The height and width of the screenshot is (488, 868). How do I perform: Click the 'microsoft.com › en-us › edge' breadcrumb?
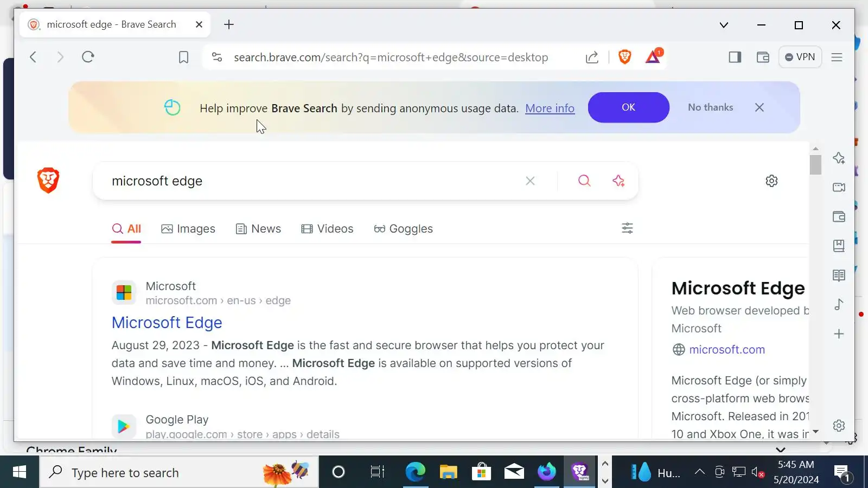click(x=218, y=300)
